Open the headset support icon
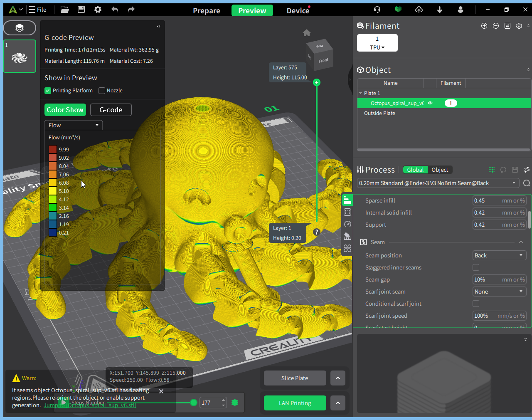The image size is (532, 420). [377, 10]
